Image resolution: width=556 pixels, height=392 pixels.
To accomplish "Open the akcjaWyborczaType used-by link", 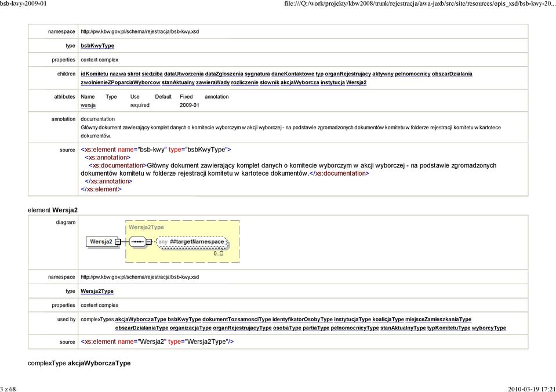I will point(140,320).
